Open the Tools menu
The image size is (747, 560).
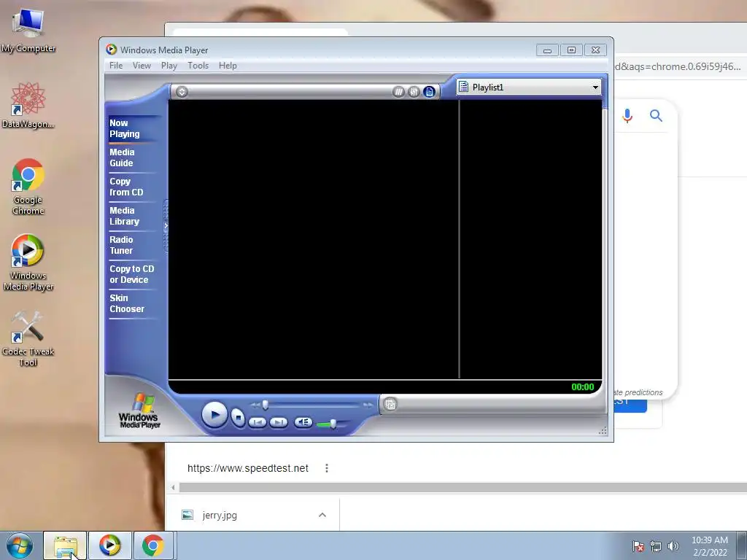click(198, 66)
